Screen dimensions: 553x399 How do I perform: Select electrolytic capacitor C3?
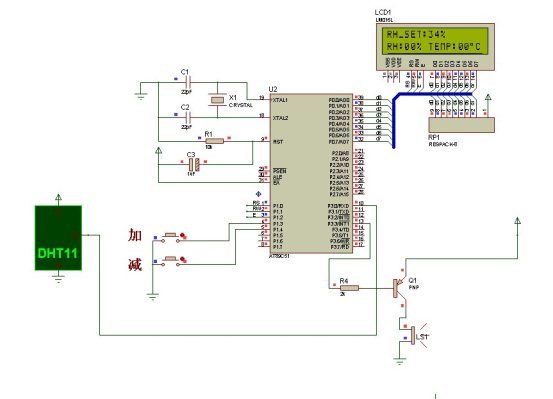click(x=194, y=164)
